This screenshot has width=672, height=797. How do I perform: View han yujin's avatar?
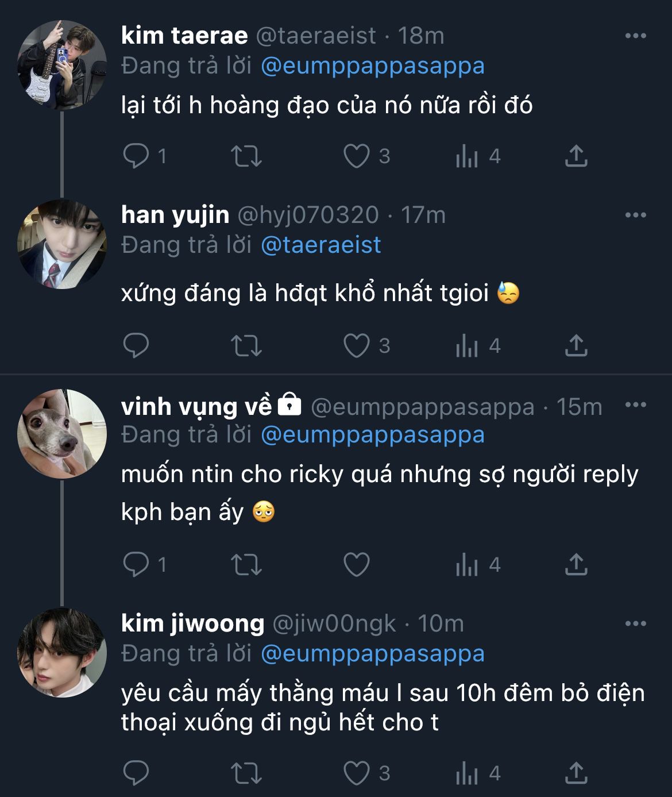coord(62,244)
